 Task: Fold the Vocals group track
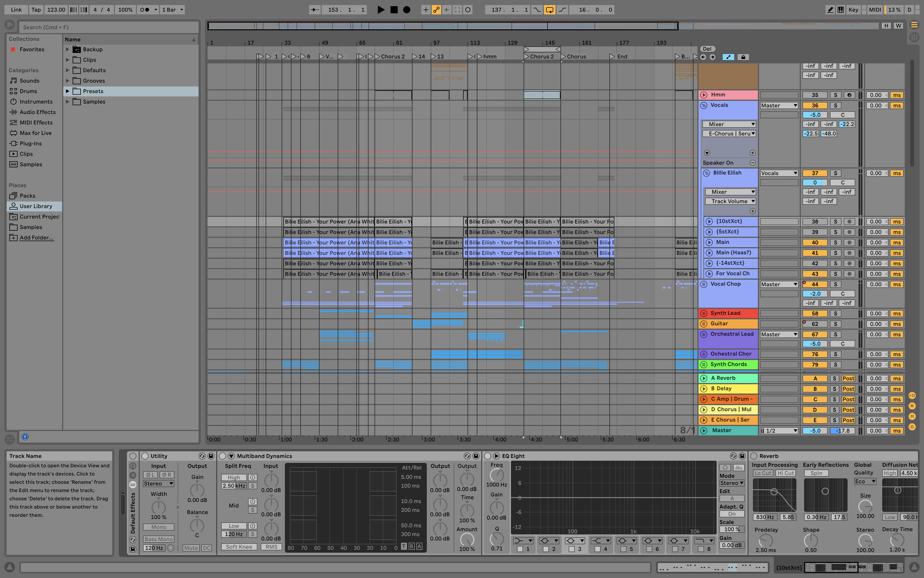click(704, 105)
